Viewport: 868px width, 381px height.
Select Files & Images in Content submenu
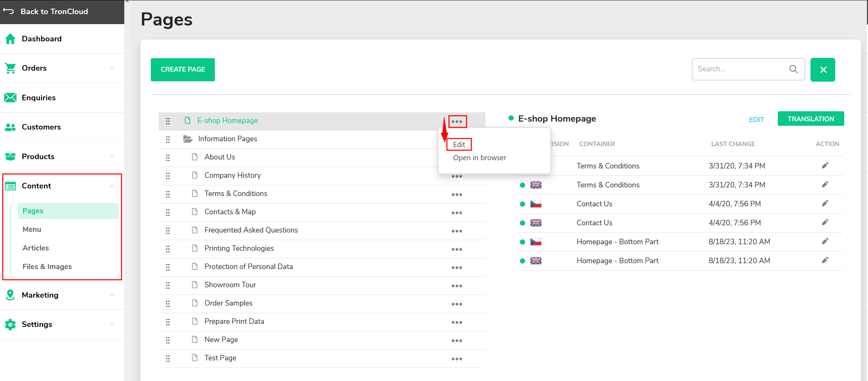[x=47, y=267]
